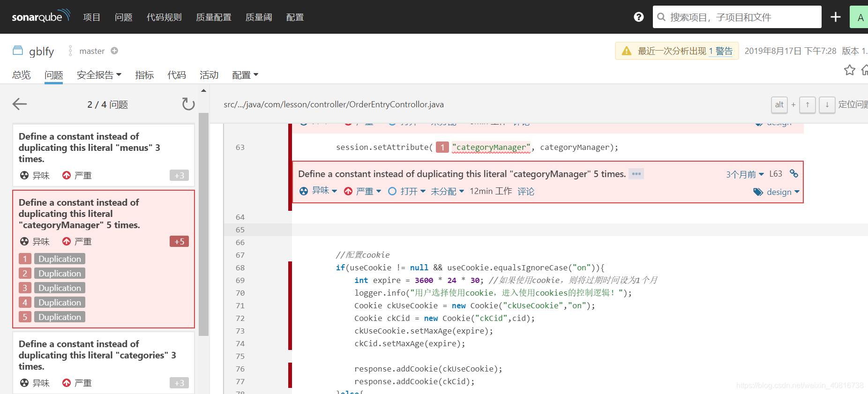The height and width of the screenshot is (394, 868).
Task: Click the design tag icon
Action: (758, 192)
